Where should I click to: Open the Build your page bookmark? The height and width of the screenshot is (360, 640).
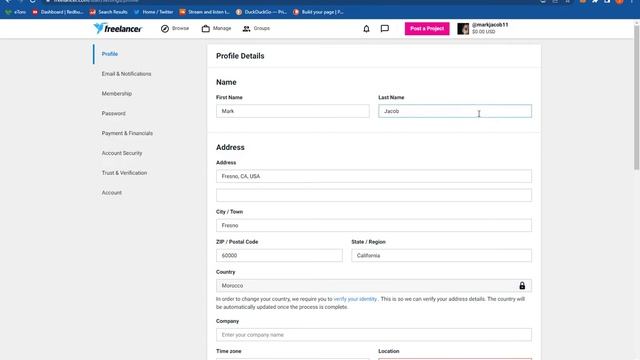point(318,12)
